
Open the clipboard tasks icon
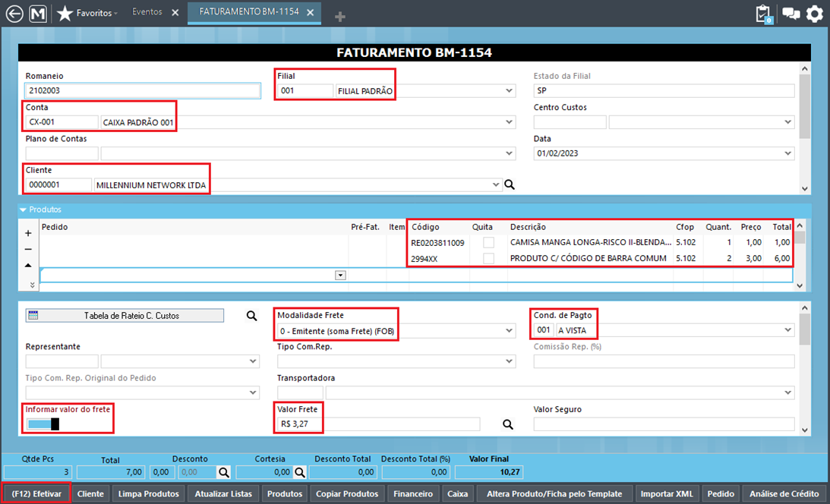tap(763, 14)
